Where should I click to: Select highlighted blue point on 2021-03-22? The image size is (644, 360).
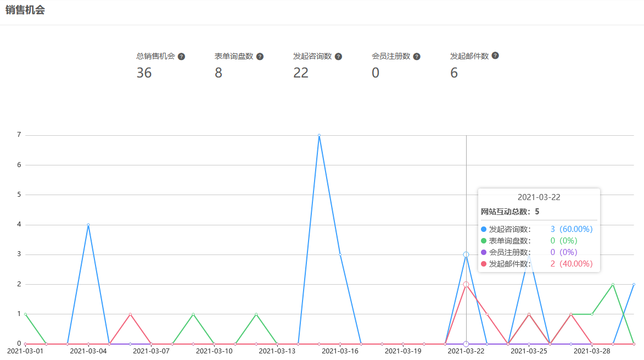466,254
